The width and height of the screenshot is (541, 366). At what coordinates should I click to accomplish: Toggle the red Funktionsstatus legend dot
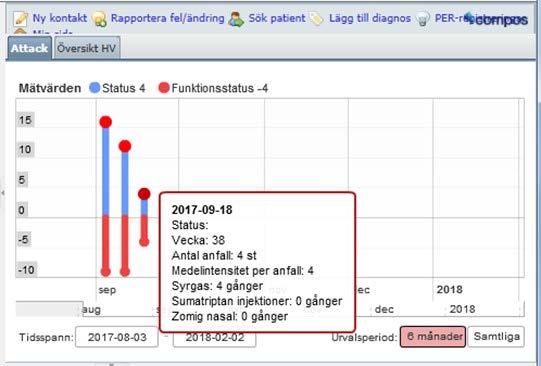164,88
